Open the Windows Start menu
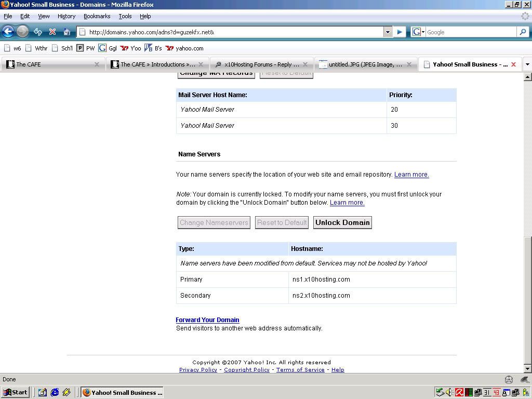Viewport: 532px width, 399px height. [x=16, y=393]
